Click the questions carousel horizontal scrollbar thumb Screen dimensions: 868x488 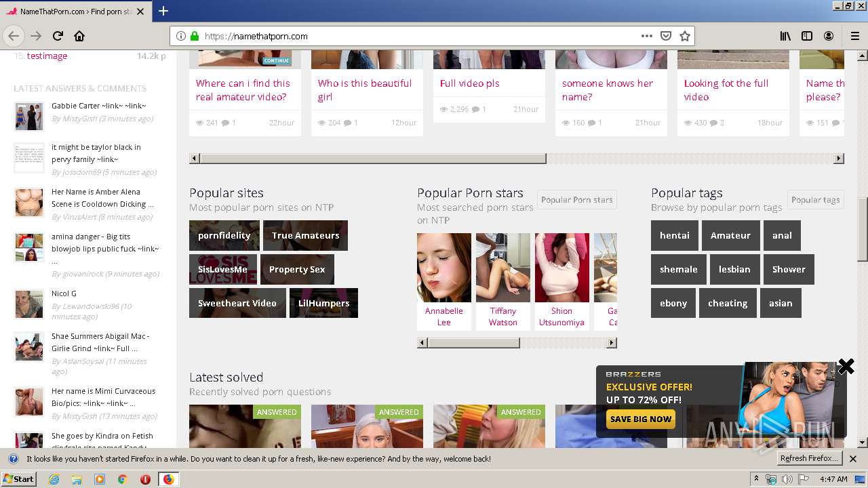coord(373,159)
